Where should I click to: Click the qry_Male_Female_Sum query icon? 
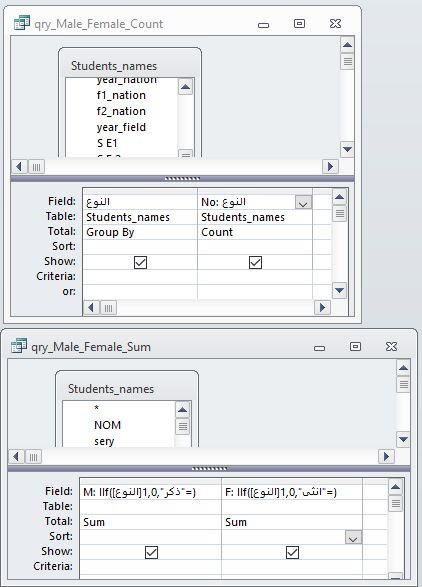click(19, 346)
